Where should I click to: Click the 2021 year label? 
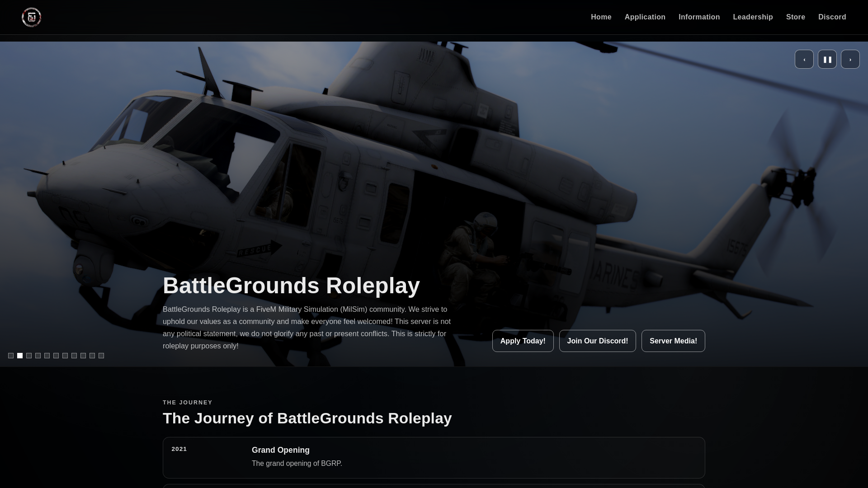pos(179,449)
